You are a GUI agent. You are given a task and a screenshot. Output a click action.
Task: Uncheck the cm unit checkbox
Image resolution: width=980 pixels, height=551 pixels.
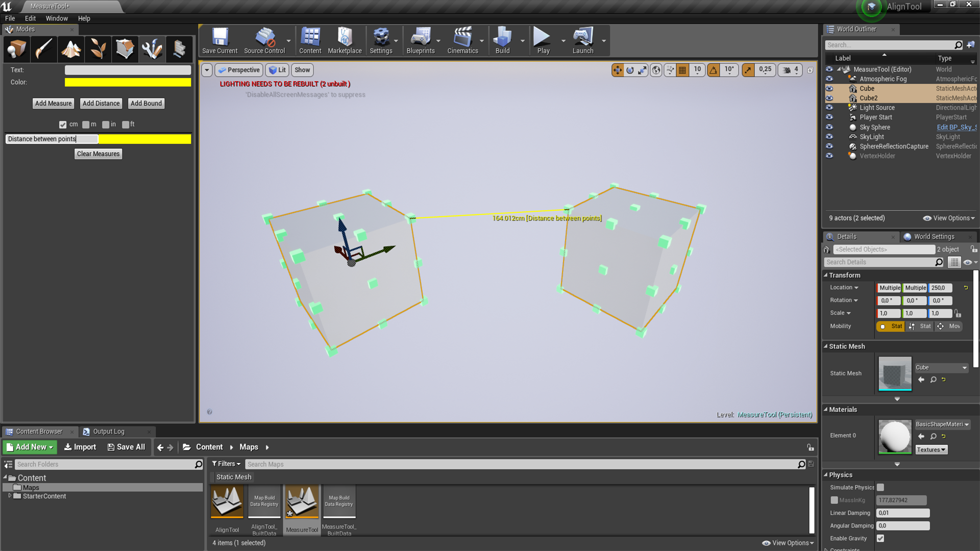coord(63,124)
